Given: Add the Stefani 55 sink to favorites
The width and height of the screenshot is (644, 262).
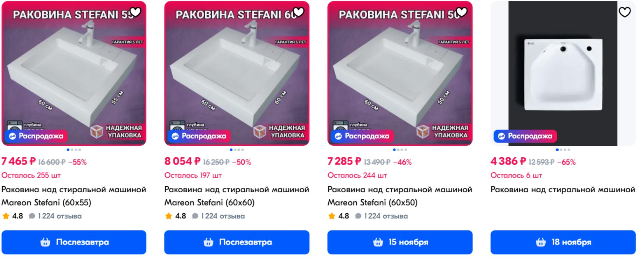Looking at the screenshot, I should 136,12.
